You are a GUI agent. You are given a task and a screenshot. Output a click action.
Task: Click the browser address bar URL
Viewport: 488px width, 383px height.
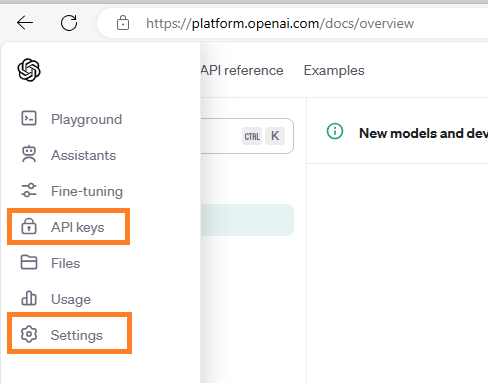coord(280,23)
